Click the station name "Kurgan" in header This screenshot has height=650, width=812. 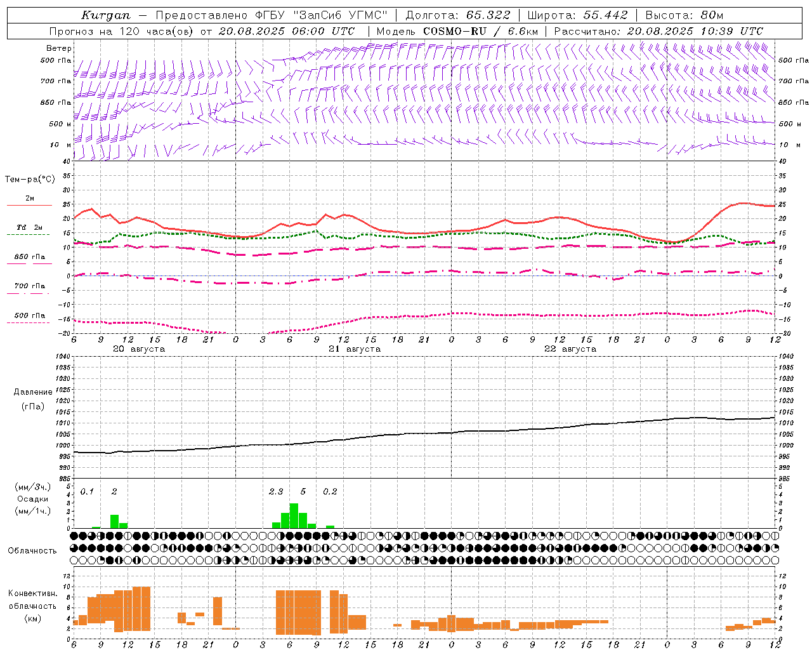(x=105, y=15)
